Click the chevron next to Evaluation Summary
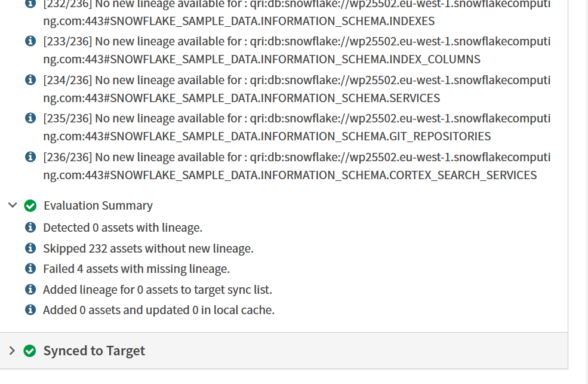This screenshot has height=384, width=588. (12, 205)
